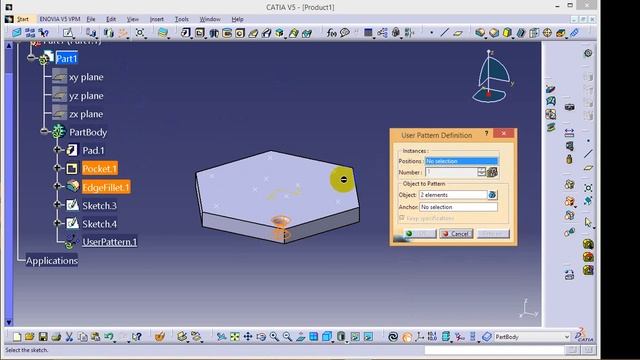
Task: Click the Pocket icon in the top toolbar
Action: (200, 33)
